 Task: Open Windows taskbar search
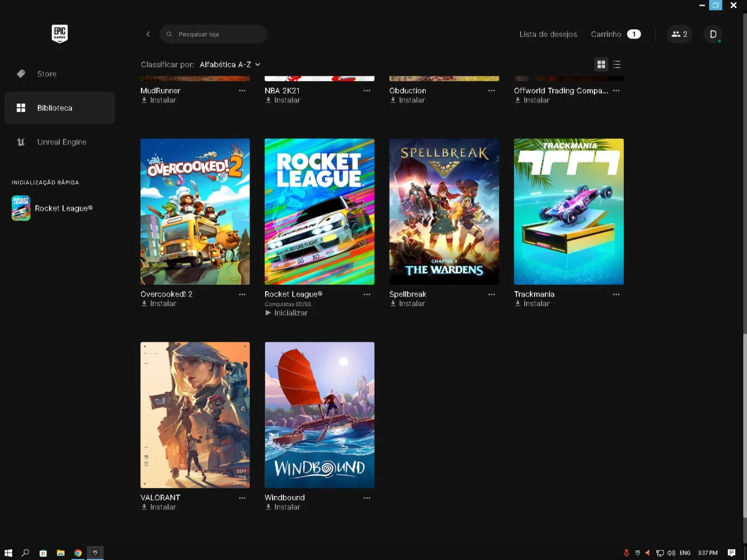click(25, 553)
